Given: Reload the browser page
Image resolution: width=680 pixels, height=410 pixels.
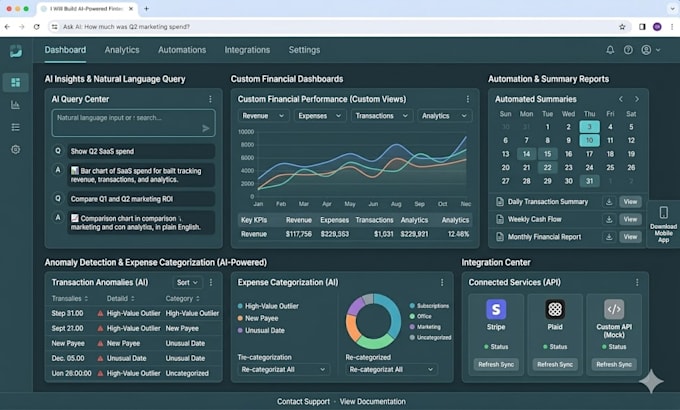Looking at the screenshot, I should click(36, 27).
